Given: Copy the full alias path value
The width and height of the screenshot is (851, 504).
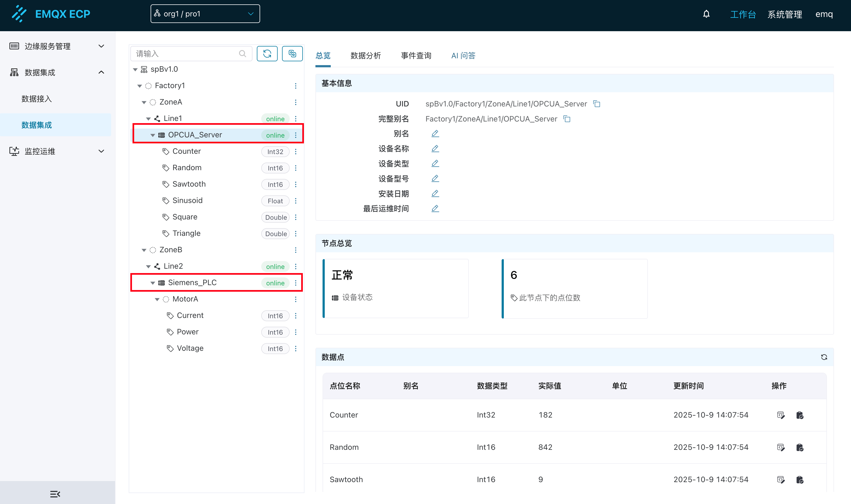Looking at the screenshot, I should [567, 119].
